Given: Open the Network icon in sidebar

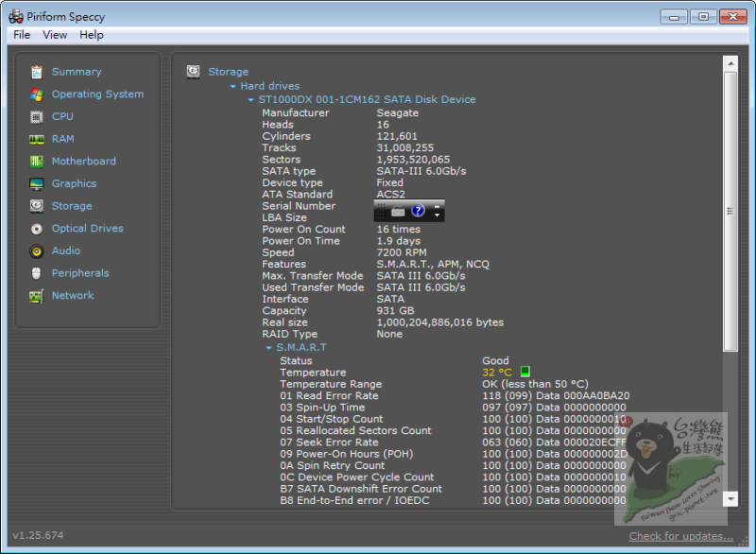Looking at the screenshot, I should tap(37, 296).
